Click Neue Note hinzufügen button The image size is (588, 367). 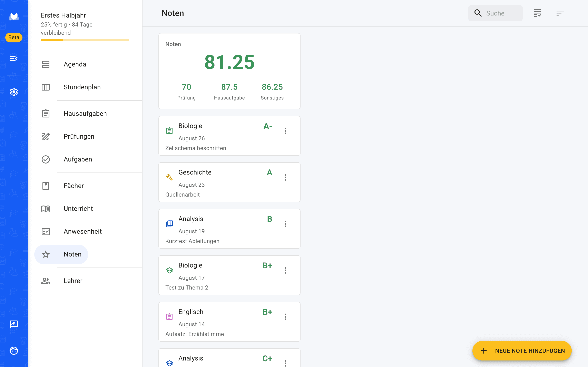(522, 351)
